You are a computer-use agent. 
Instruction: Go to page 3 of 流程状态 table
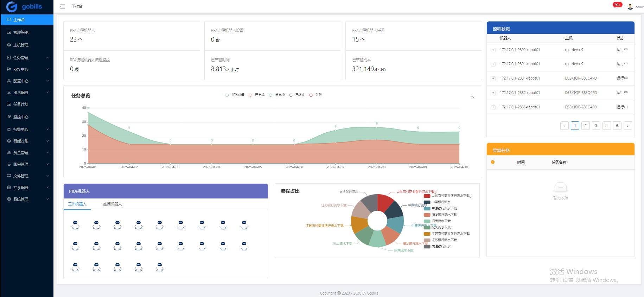596,126
